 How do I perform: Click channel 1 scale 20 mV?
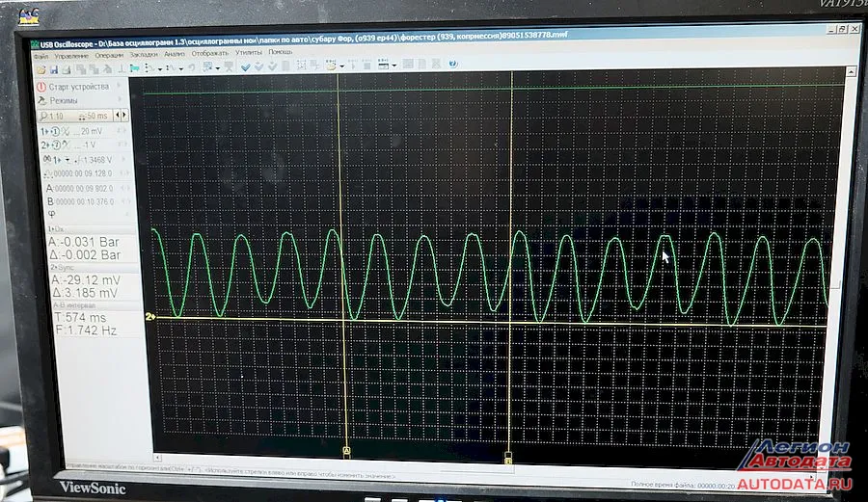[x=92, y=132]
